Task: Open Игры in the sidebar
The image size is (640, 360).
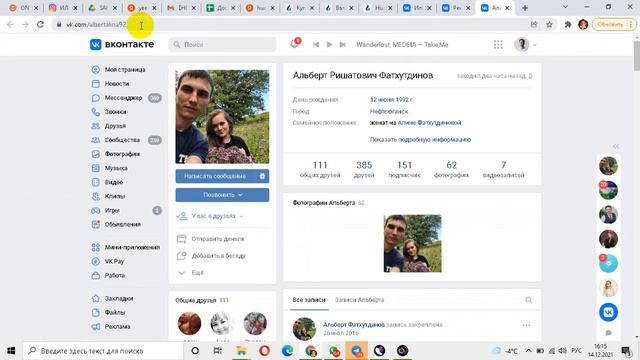Action: 106,211
